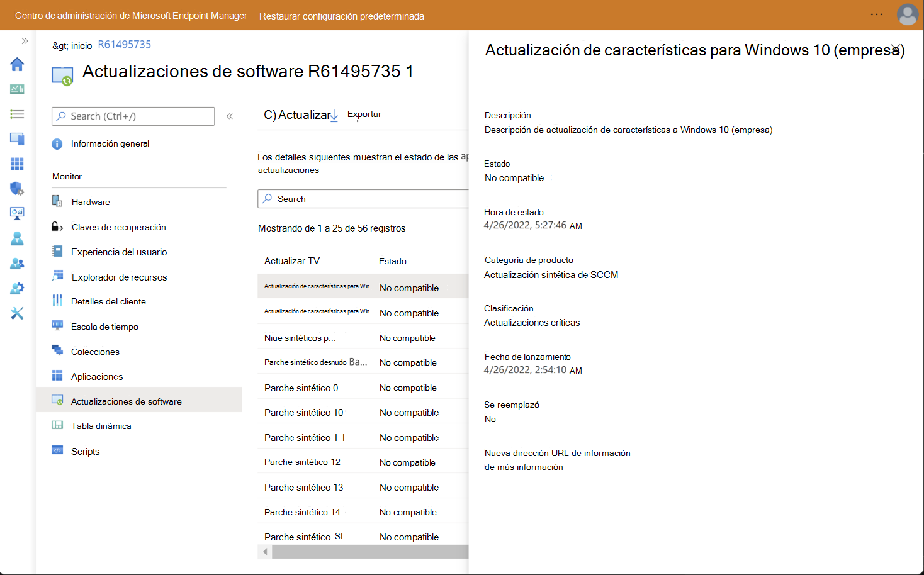Click the horizontal scrollbar left arrow
This screenshot has height=575, width=924.
click(265, 552)
